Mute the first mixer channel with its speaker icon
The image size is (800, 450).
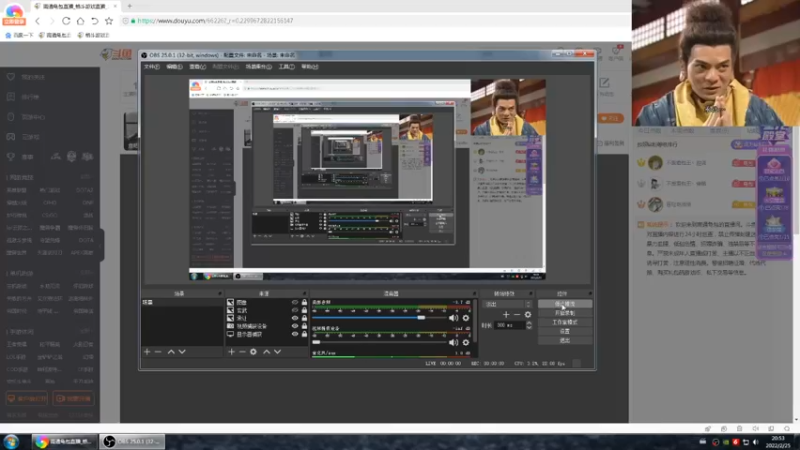click(x=453, y=317)
